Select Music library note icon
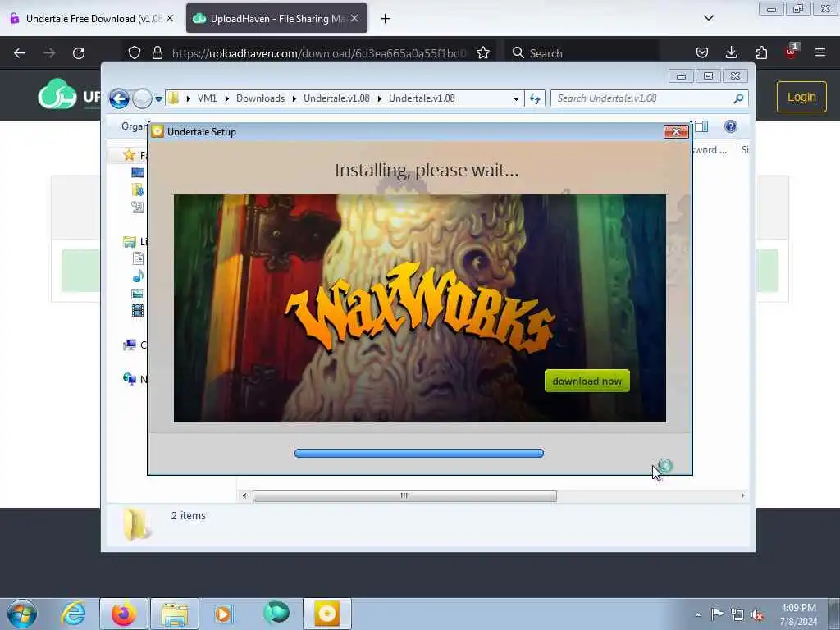Image resolution: width=840 pixels, height=630 pixels. click(138, 276)
